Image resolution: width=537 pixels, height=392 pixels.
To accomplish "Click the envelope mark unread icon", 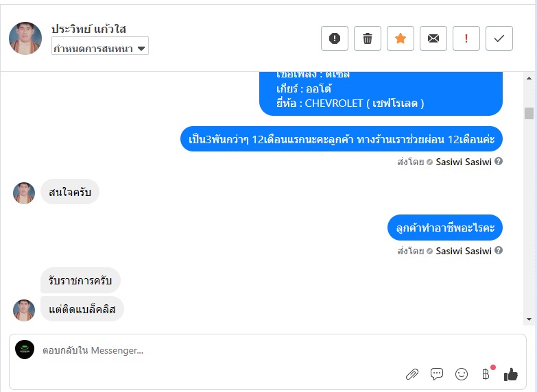I will (433, 38).
